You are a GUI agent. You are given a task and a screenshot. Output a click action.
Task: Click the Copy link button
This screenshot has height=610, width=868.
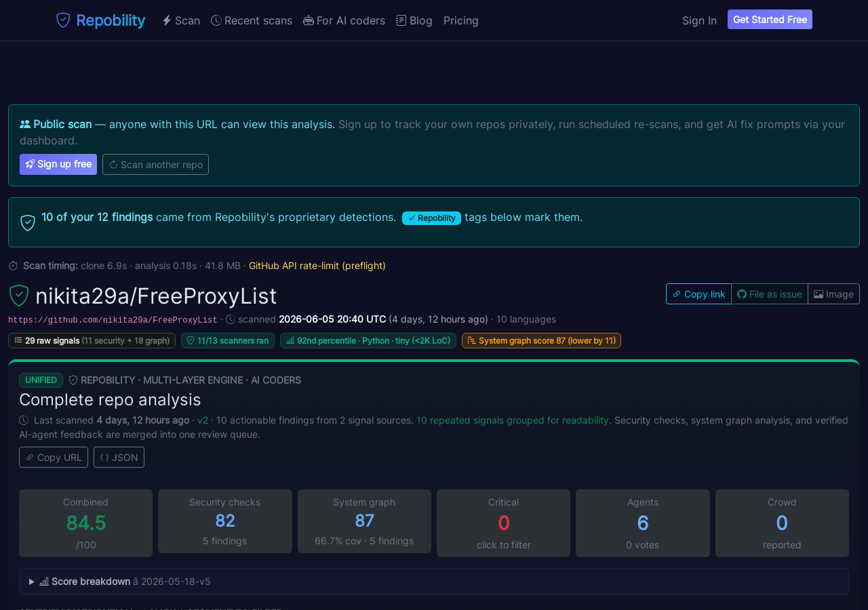(x=698, y=293)
